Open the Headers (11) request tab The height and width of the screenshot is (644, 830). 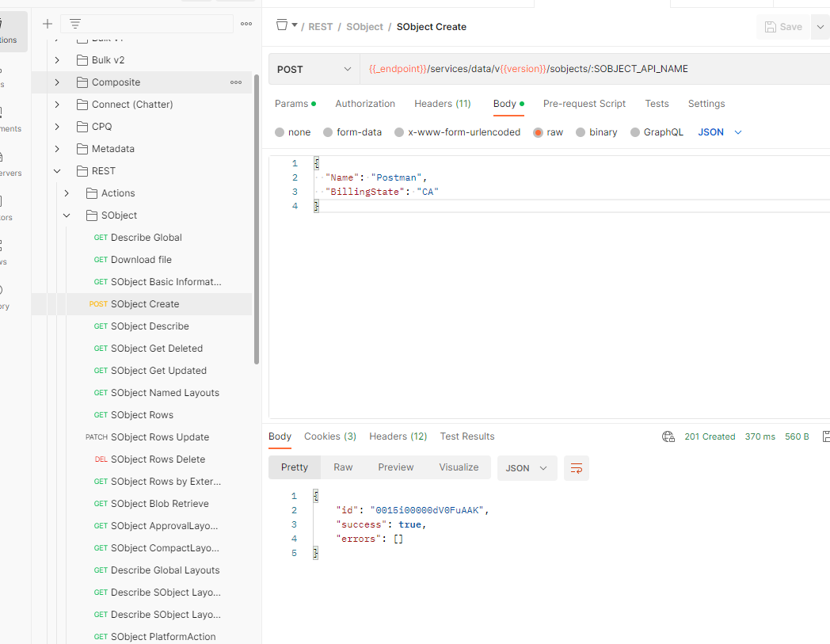tap(443, 104)
